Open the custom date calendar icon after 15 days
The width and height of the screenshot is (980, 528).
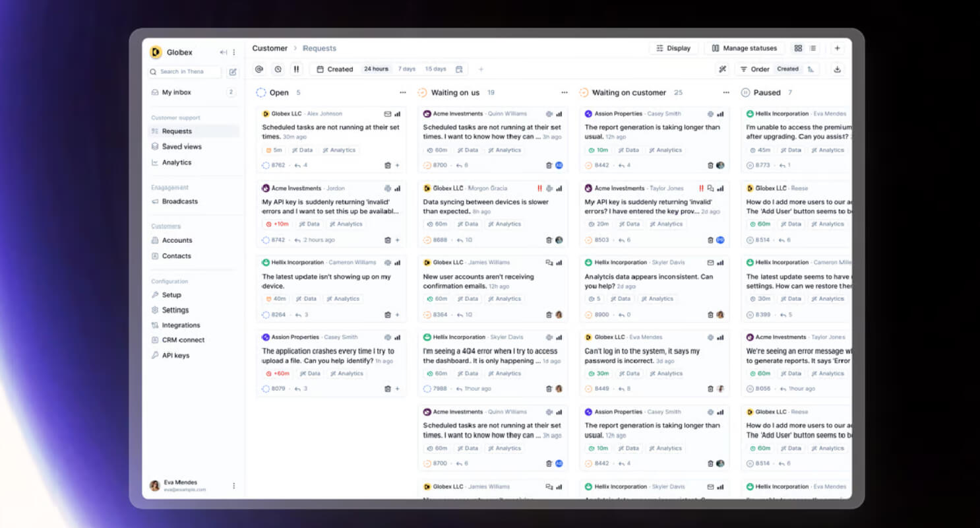[x=460, y=69]
